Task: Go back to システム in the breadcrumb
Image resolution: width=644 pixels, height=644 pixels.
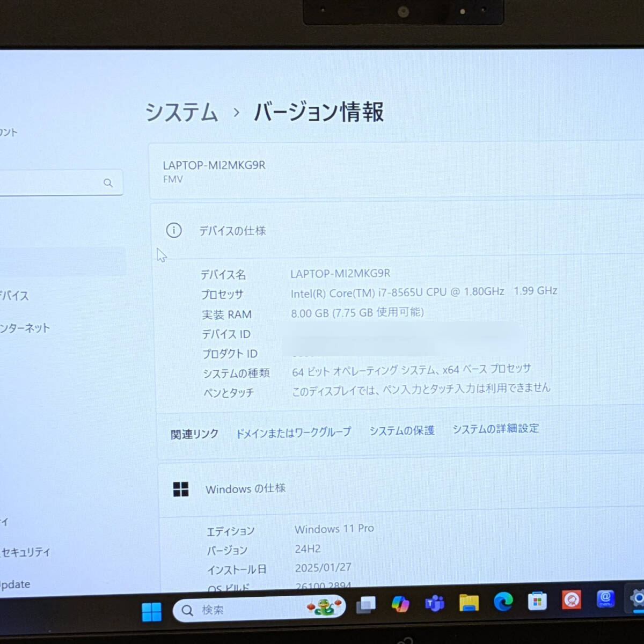Action: (x=181, y=113)
